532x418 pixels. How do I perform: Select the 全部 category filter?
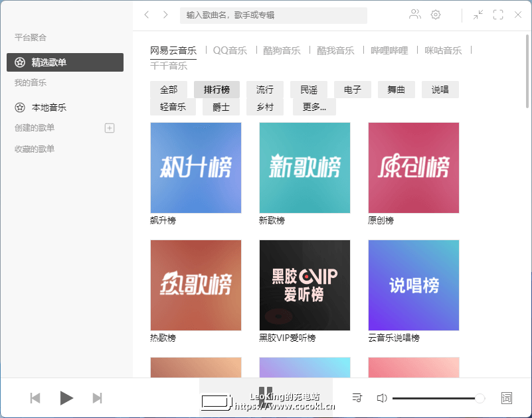[169, 90]
